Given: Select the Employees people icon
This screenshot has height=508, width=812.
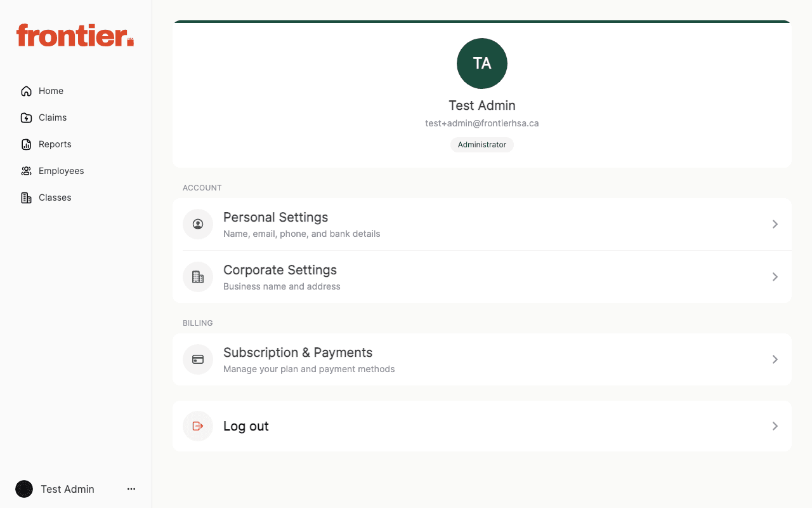Looking at the screenshot, I should click(25, 171).
